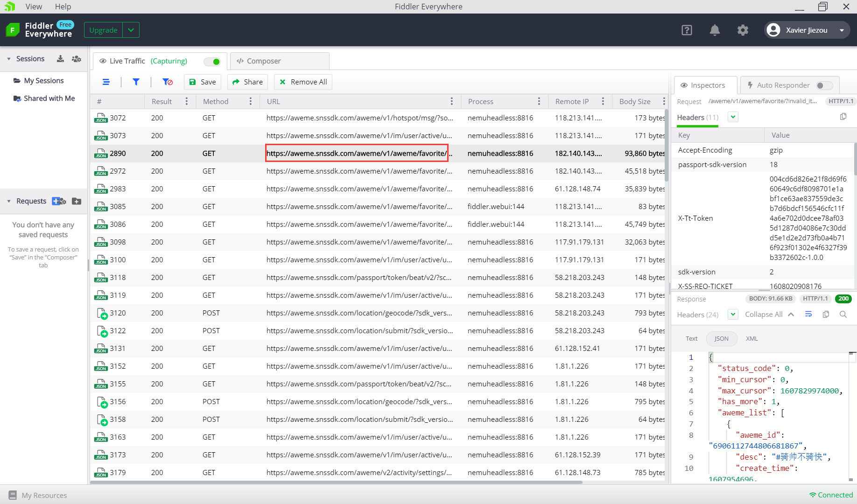This screenshot has width=857, height=504.
Task: Select session 3179 activity settings row
Action: point(378,473)
